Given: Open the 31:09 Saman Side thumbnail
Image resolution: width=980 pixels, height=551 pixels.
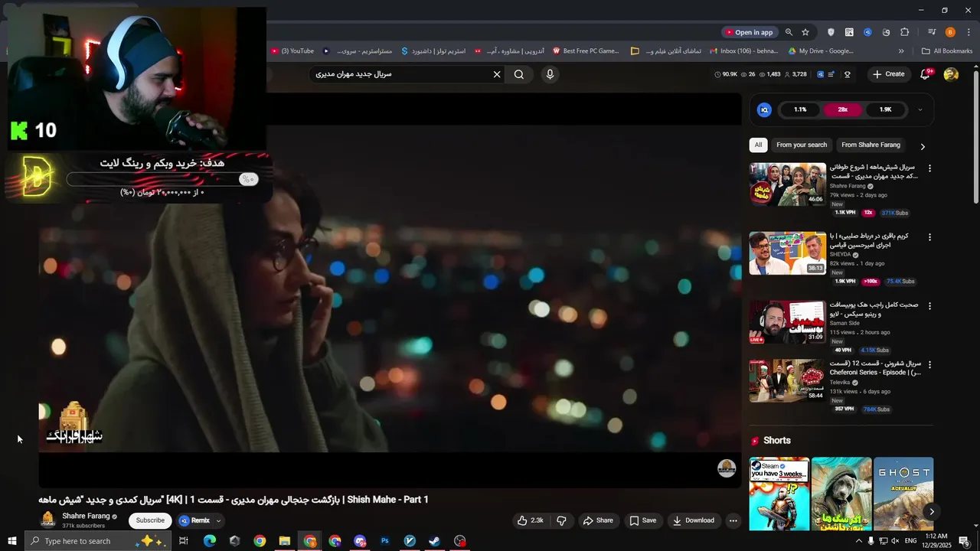Looking at the screenshot, I should [788, 322].
